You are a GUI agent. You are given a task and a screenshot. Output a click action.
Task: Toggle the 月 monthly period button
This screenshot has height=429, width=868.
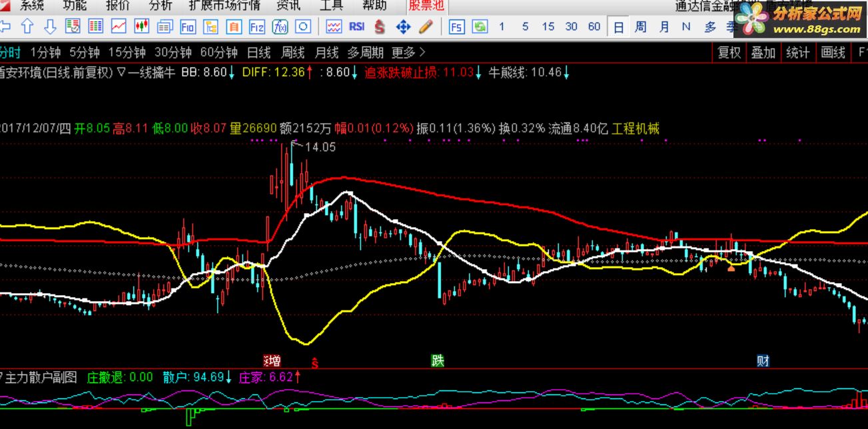tap(663, 27)
